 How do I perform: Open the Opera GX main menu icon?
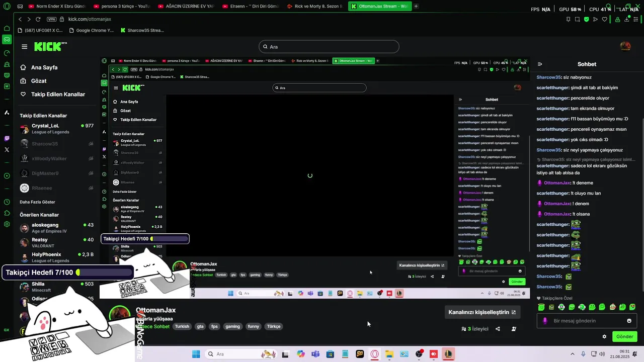click(x=7, y=7)
